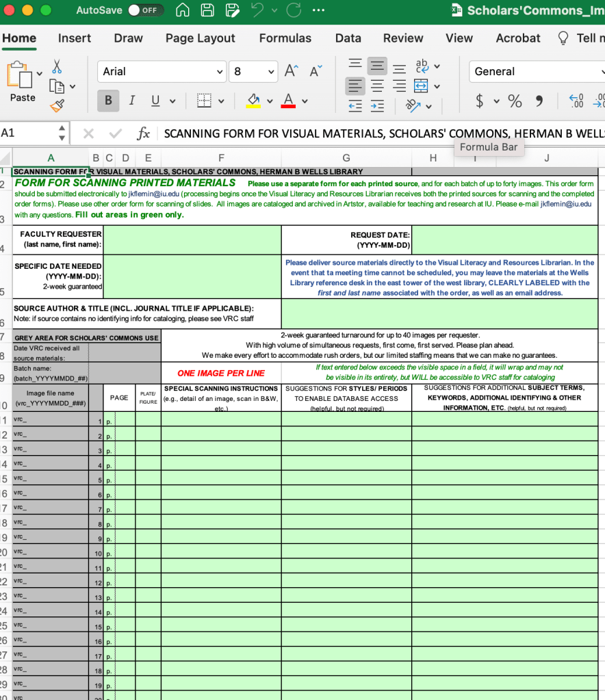Apply the yellow fill color swatch
Image resolution: width=605 pixels, height=700 pixels.
coord(253,101)
